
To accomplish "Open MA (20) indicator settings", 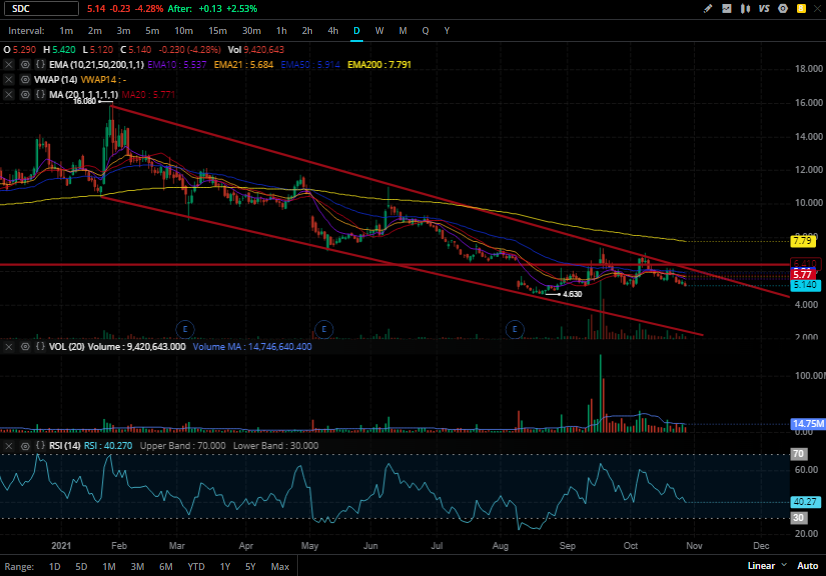I will (x=25, y=94).
